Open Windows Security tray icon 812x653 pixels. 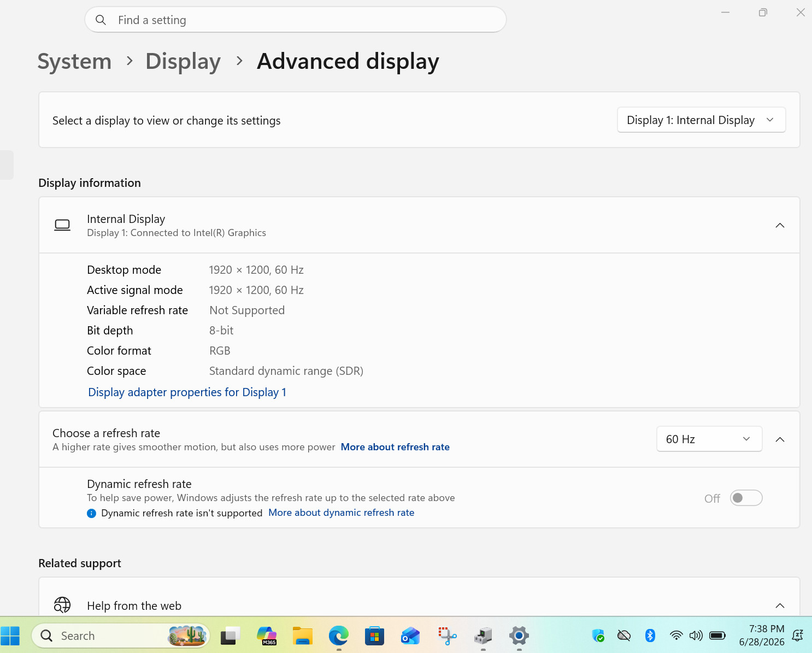[598, 636]
